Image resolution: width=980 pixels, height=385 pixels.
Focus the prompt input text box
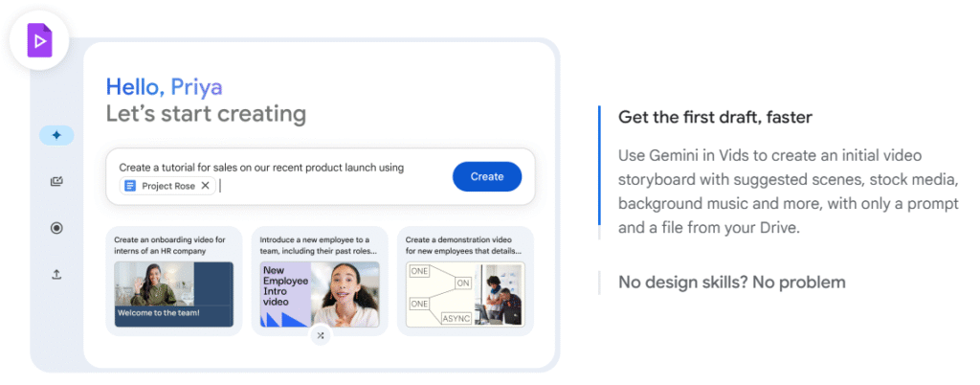click(321, 177)
